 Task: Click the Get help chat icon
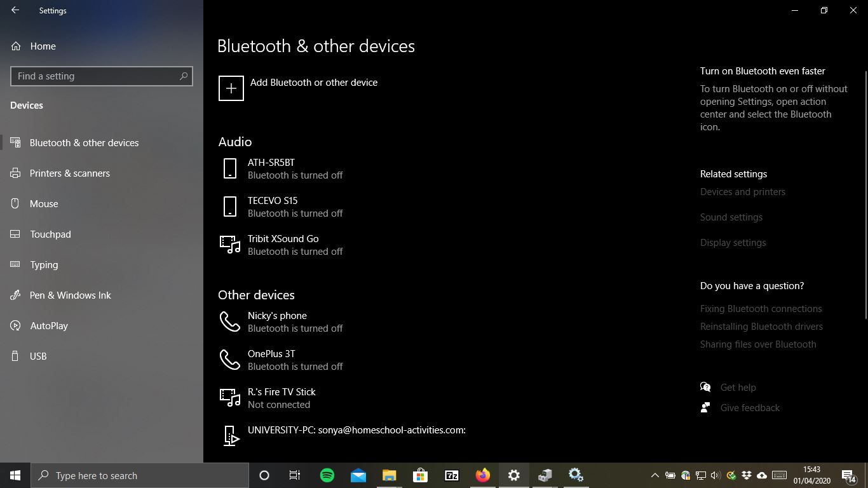[705, 387]
